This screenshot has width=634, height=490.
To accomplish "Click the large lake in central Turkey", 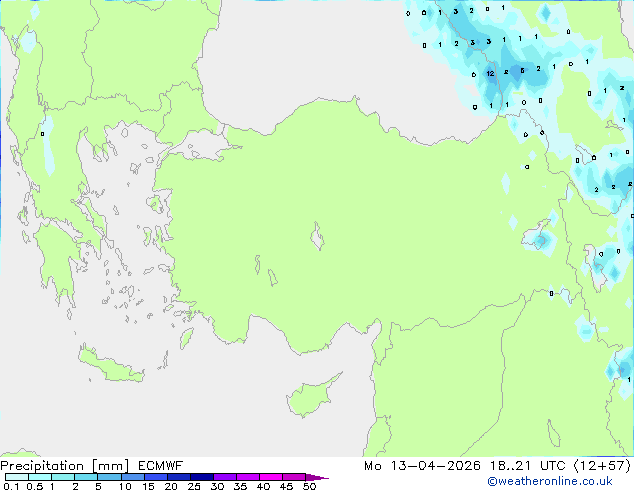I will click(317, 237).
